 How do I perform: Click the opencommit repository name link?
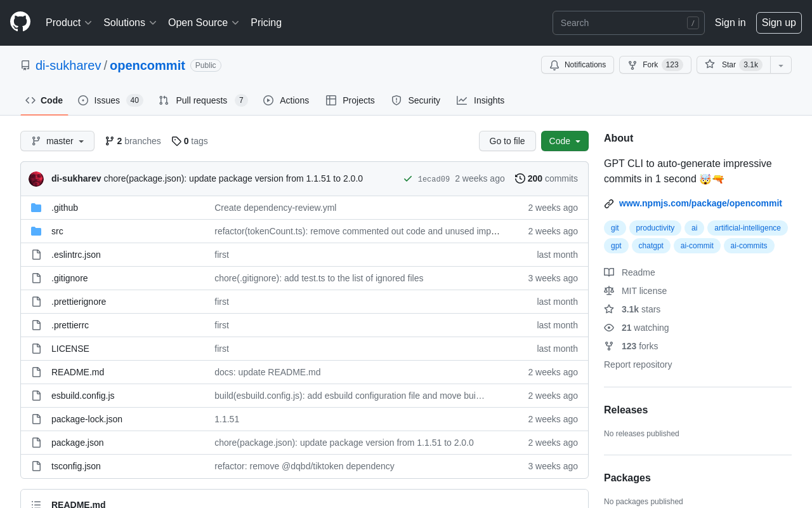tap(147, 65)
